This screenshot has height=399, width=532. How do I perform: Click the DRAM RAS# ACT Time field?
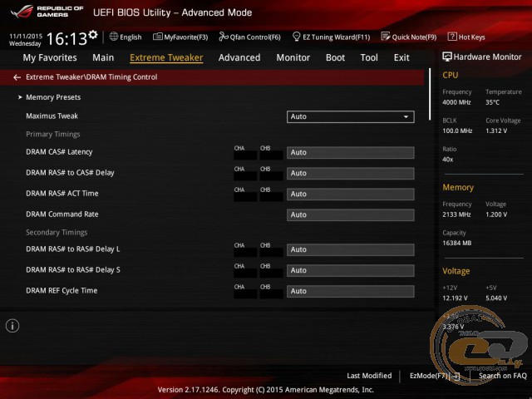pyautogui.click(x=351, y=194)
